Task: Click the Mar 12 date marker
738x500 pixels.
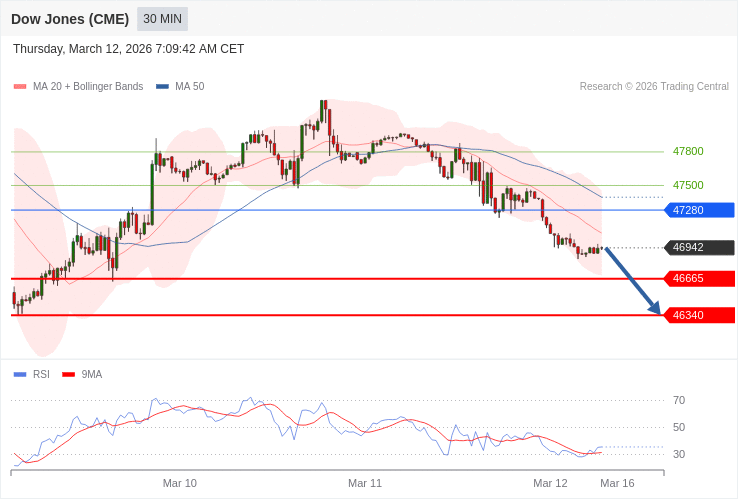Action: tap(550, 483)
